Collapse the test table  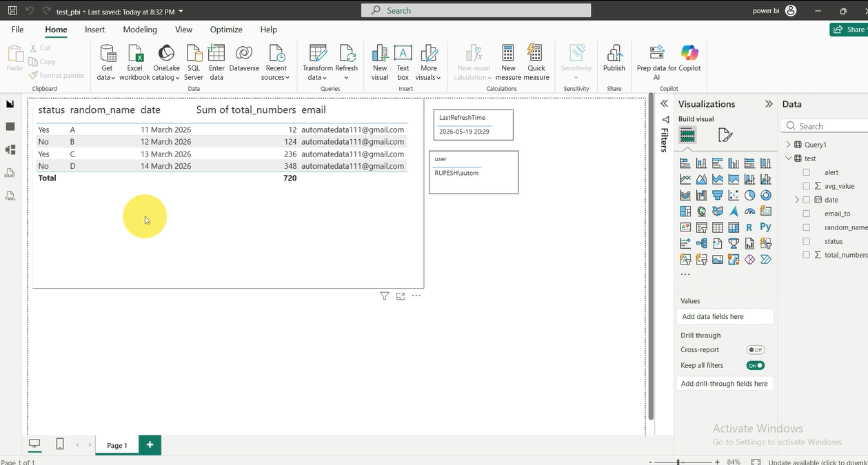[x=788, y=158]
